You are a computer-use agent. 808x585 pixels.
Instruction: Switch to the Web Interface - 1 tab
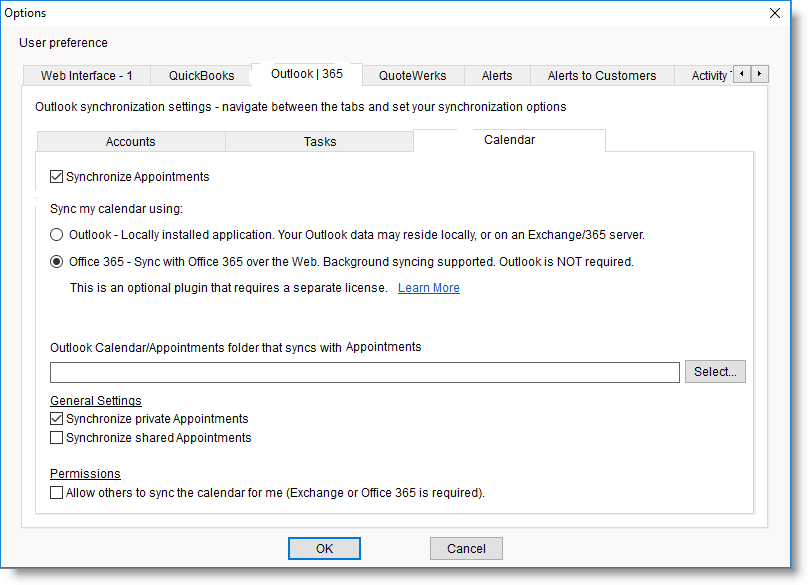87,76
